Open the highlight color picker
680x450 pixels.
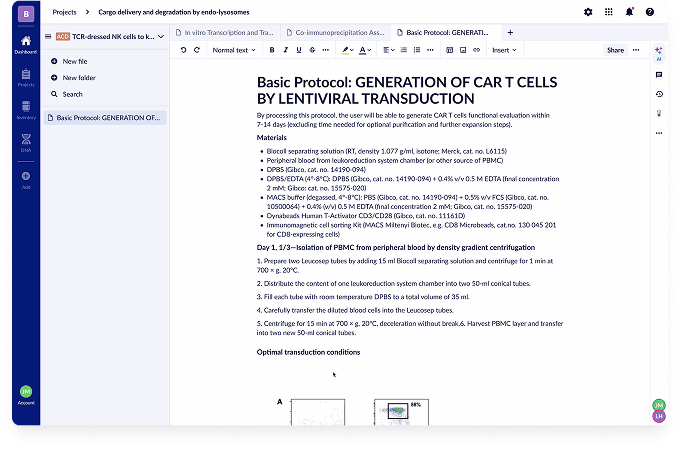[x=348, y=50]
